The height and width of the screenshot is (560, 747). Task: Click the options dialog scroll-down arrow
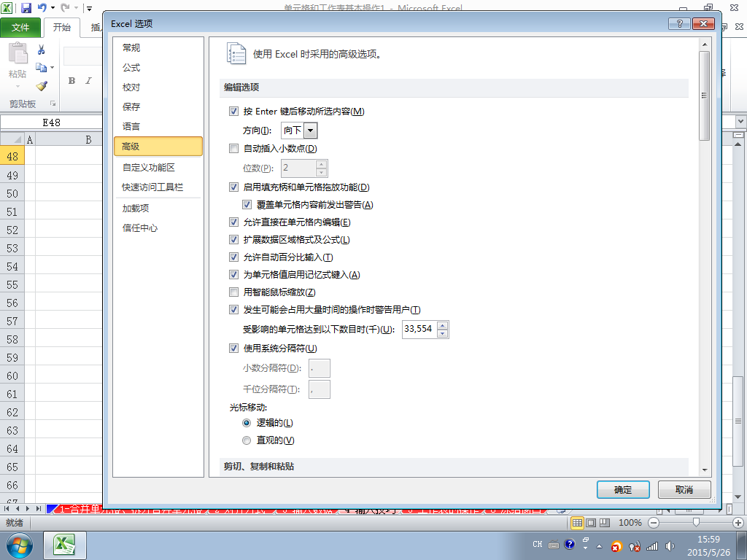coord(705,470)
